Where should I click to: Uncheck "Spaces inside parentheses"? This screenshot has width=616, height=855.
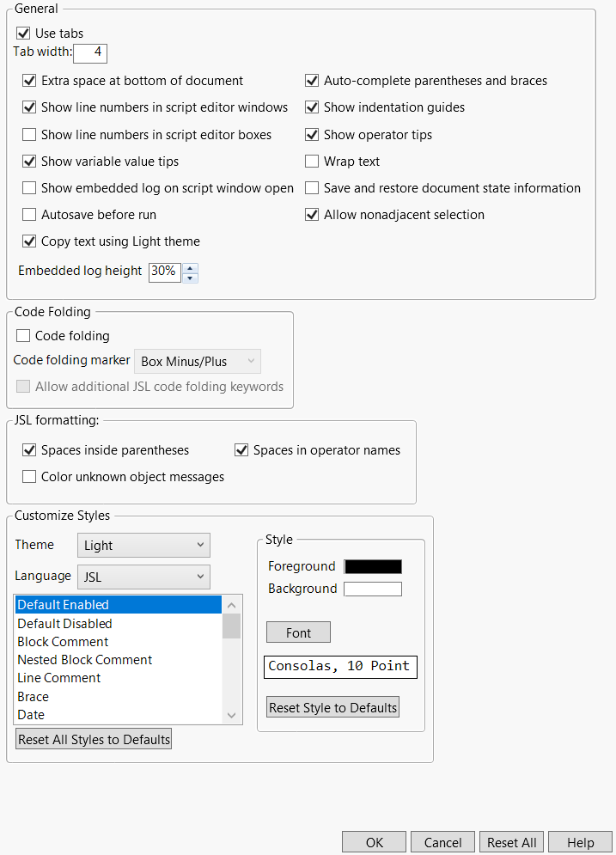(29, 449)
